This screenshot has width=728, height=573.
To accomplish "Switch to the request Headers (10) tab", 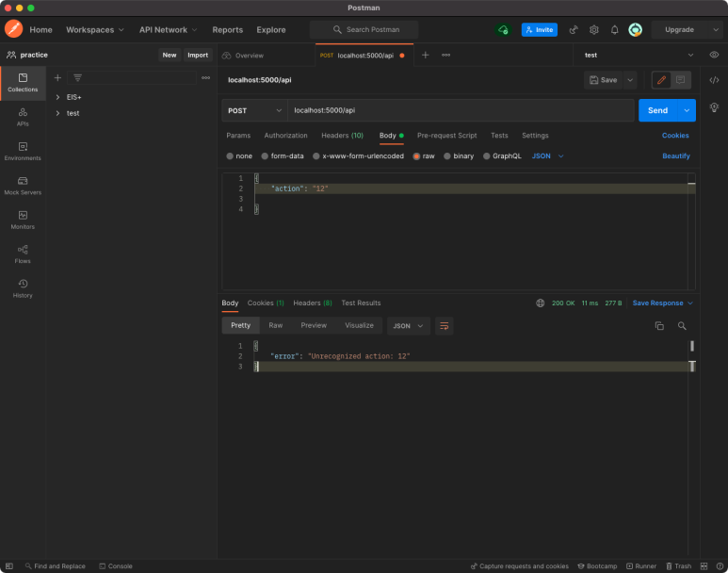I will (342, 135).
